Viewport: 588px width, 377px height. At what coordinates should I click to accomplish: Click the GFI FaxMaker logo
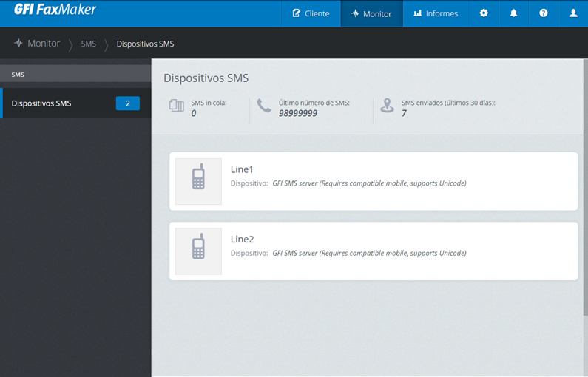tap(55, 11)
